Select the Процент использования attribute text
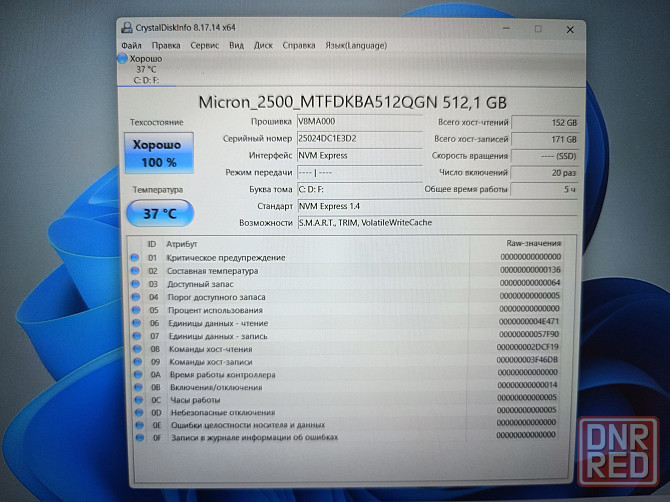The height and width of the screenshot is (502, 670). click(x=215, y=310)
